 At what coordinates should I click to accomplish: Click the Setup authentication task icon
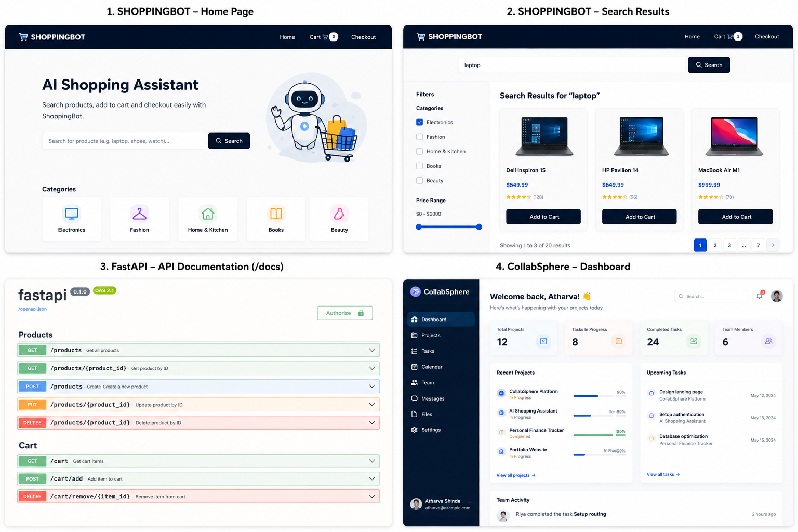click(x=651, y=416)
